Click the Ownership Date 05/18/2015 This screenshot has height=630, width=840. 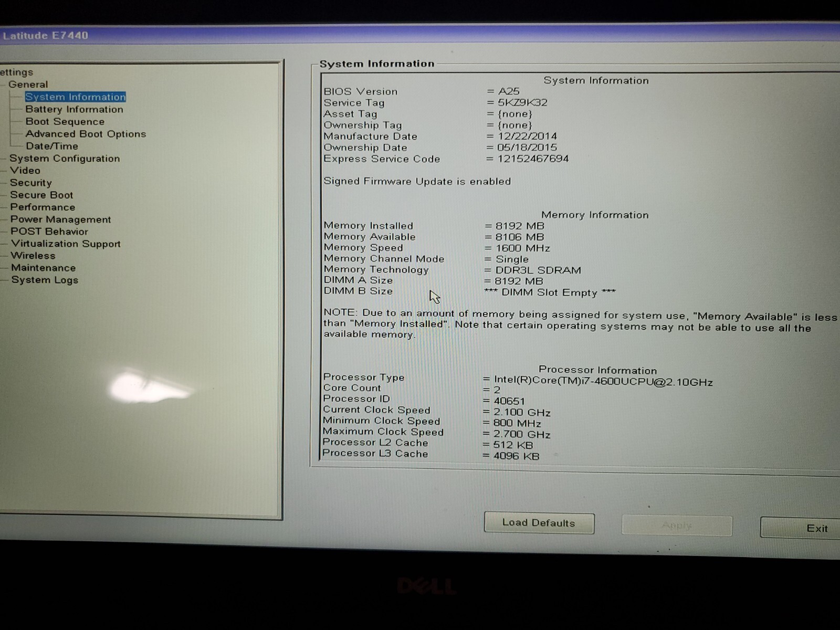(x=527, y=148)
